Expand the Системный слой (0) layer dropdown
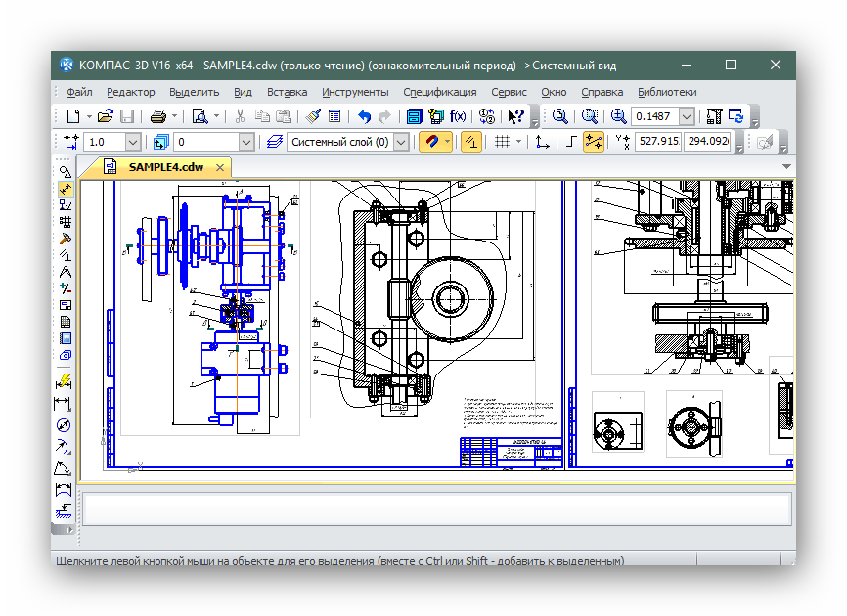This screenshot has width=847, height=616. pos(402,142)
